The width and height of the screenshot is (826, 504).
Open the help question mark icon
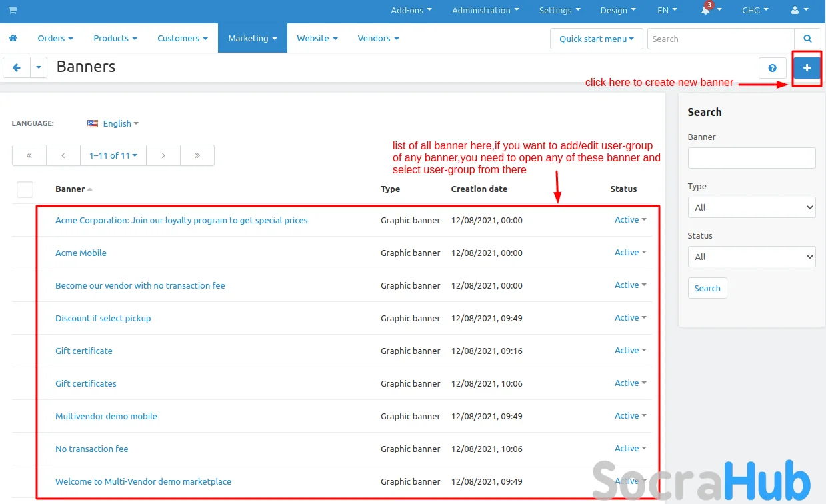point(773,68)
